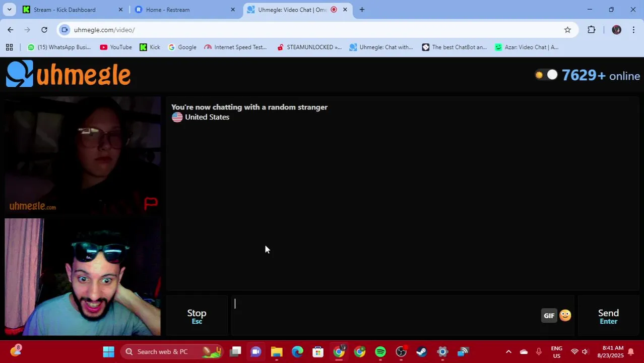
Task: Open camera site permissions icon in address bar
Action: [x=65, y=30]
